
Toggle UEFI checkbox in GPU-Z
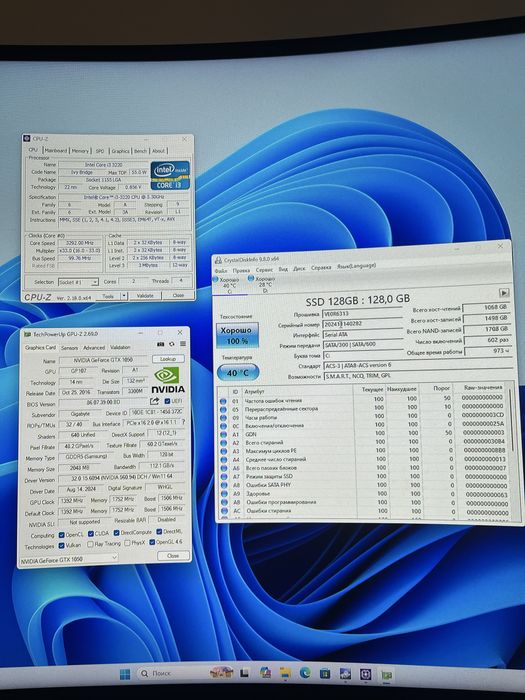[167, 401]
